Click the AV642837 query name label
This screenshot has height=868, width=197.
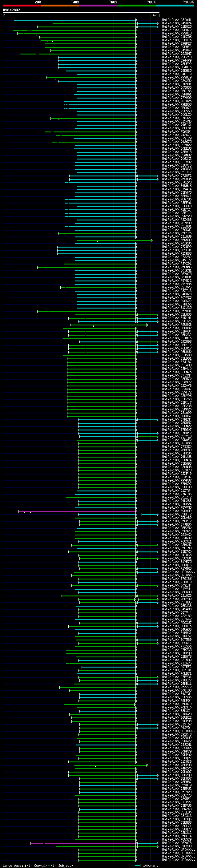11,10
